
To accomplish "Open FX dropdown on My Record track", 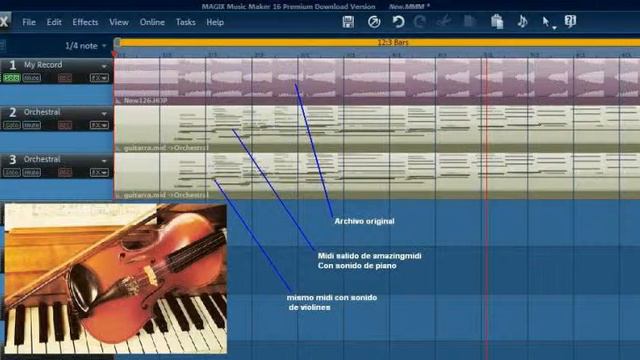I will [99, 78].
